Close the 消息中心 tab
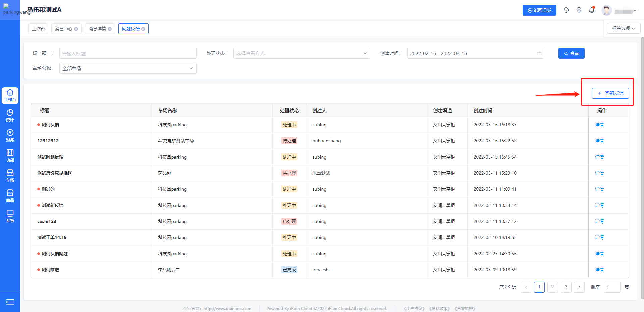Screen dimensions: 644x312 pyautogui.click(x=76, y=29)
